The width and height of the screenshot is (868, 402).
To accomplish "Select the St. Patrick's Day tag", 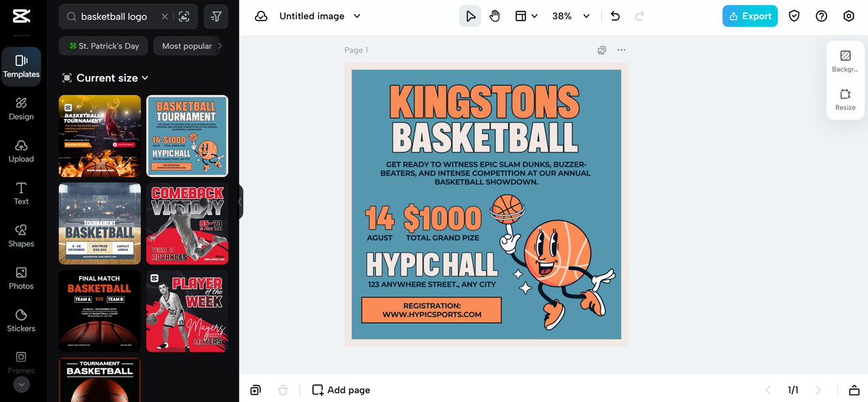I will click(x=103, y=46).
